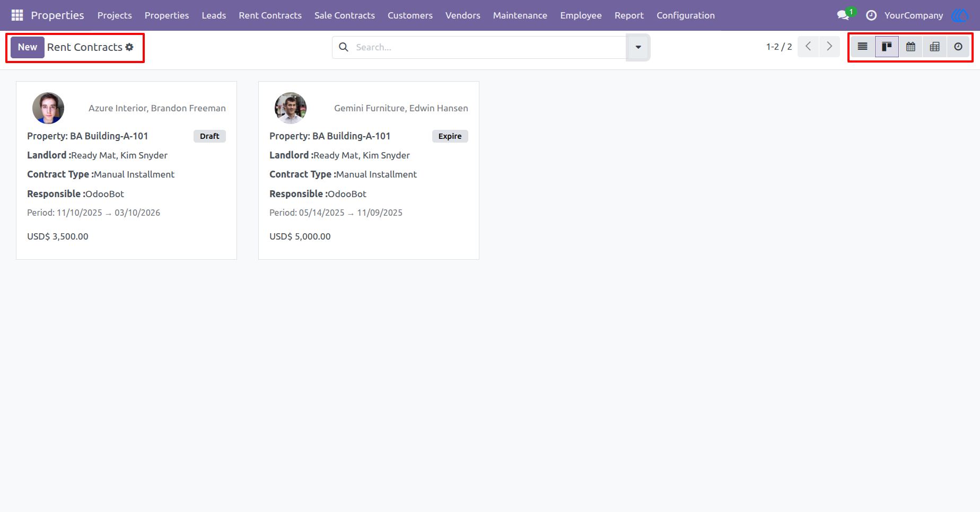Image resolution: width=980 pixels, height=512 pixels.
Task: Click the USD$ 5,000.00 amount
Action: click(300, 236)
